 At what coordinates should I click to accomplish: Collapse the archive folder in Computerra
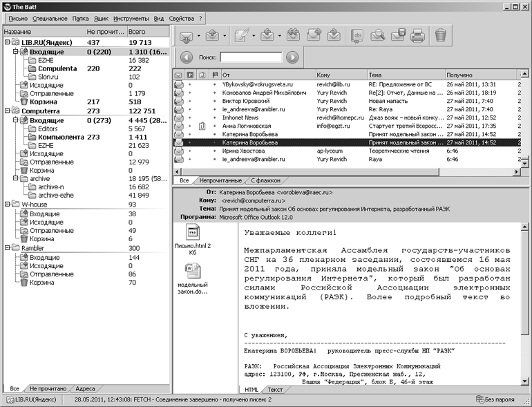(16, 178)
